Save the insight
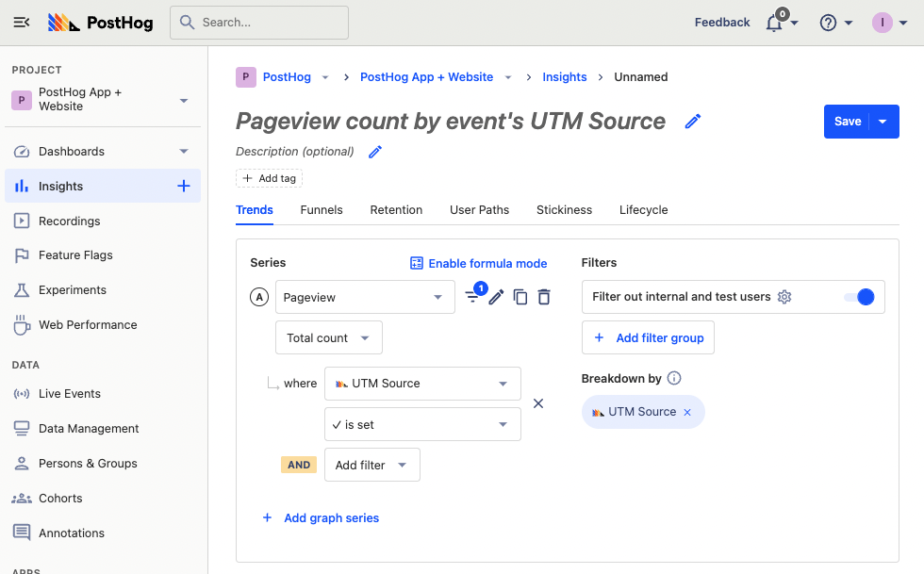This screenshot has width=924, height=574. (x=848, y=121)
